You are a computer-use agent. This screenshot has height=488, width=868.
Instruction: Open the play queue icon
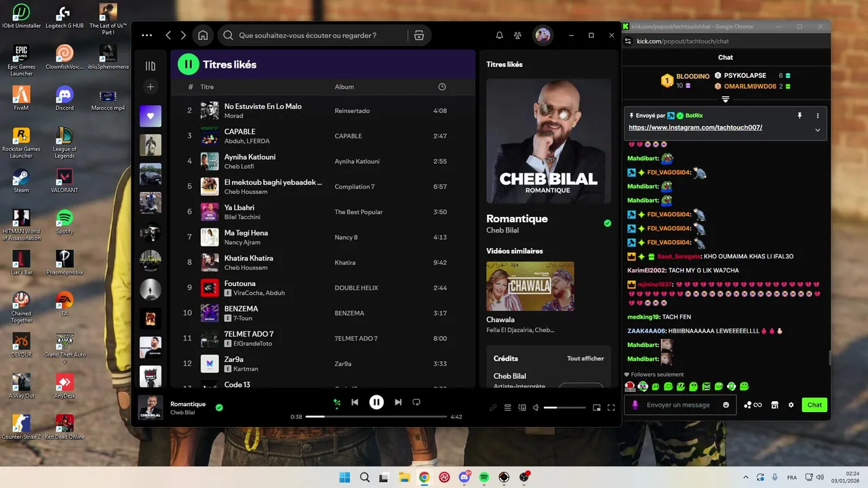coord(508,407)
